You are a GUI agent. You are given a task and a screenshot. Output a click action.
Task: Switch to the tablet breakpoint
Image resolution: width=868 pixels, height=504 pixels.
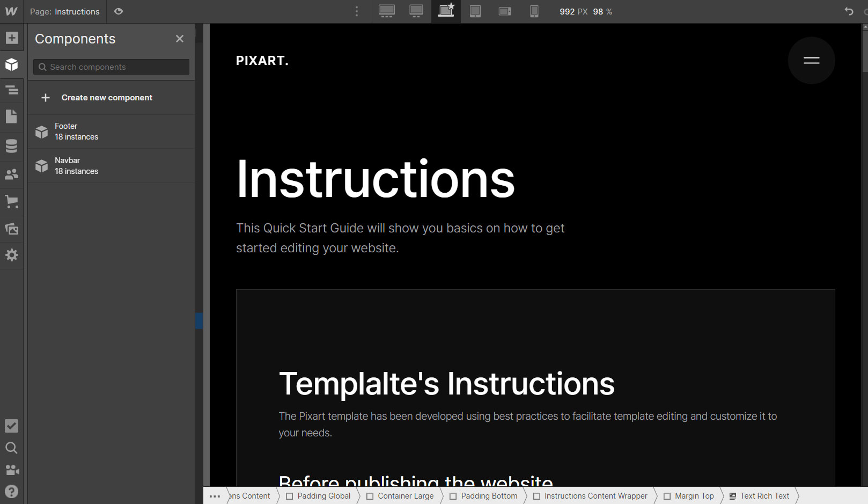pos(475,11)
